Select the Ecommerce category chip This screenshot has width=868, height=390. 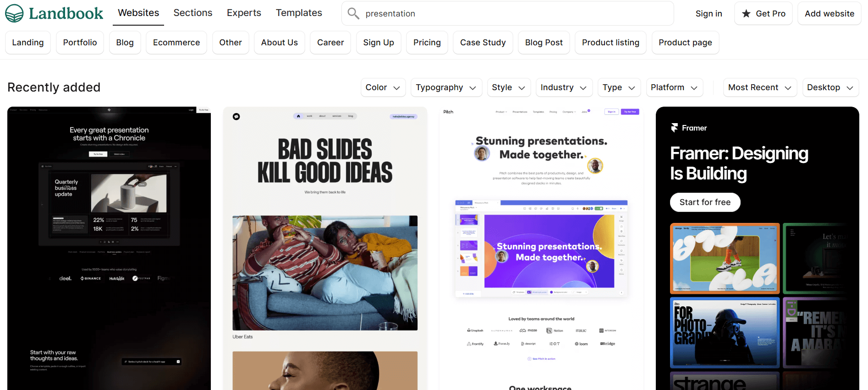pos(176,43)
